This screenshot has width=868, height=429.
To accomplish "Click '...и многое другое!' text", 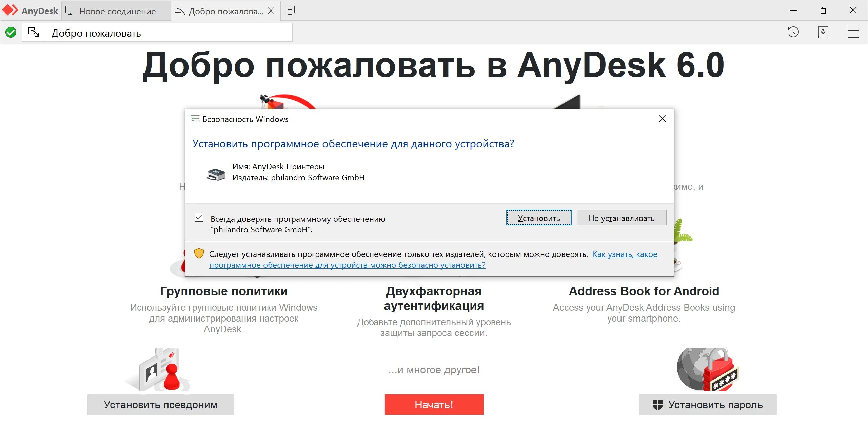I will 434,370.
